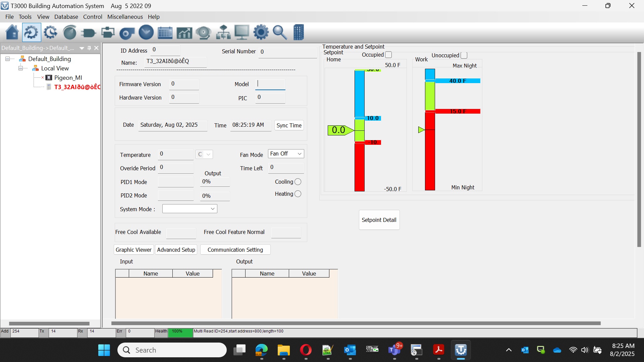
Task: Collapse the Local View tree node
Action: tap(20, 68)
